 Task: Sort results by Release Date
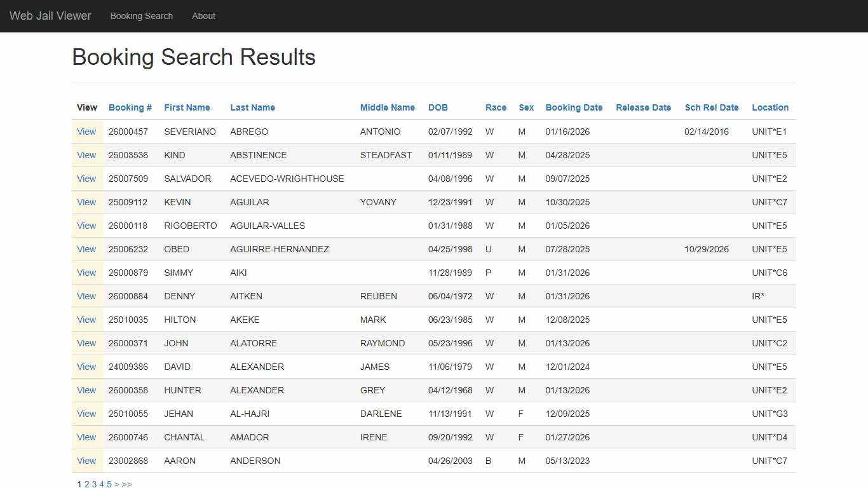[643, 107]
